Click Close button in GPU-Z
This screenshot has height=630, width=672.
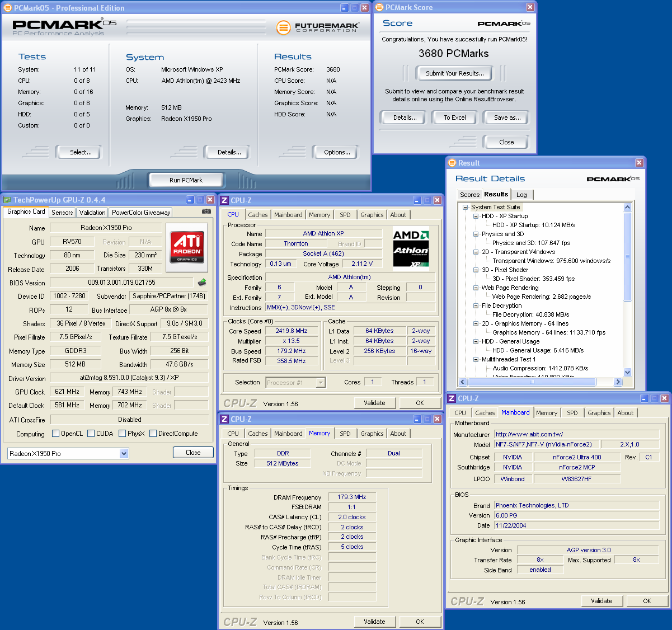click(193, 453)
